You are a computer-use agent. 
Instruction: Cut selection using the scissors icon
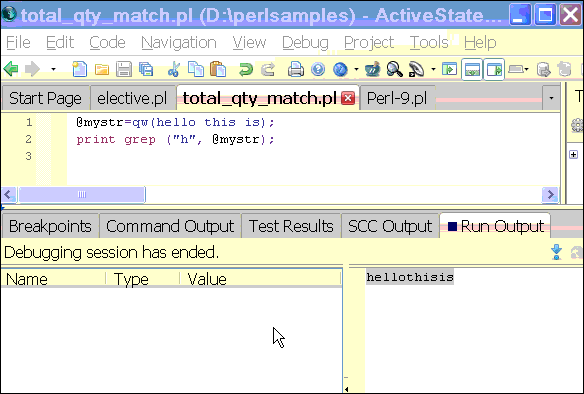click(174, 70)
